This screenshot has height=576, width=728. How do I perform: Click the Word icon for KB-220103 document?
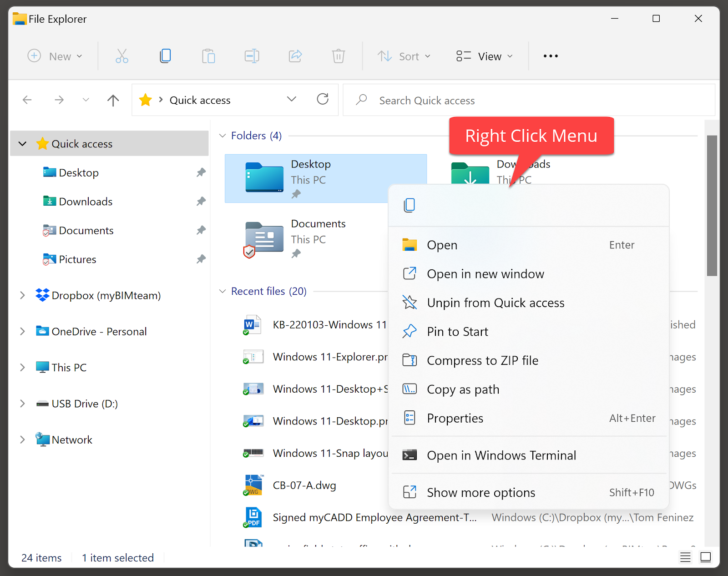pos(252,325)
